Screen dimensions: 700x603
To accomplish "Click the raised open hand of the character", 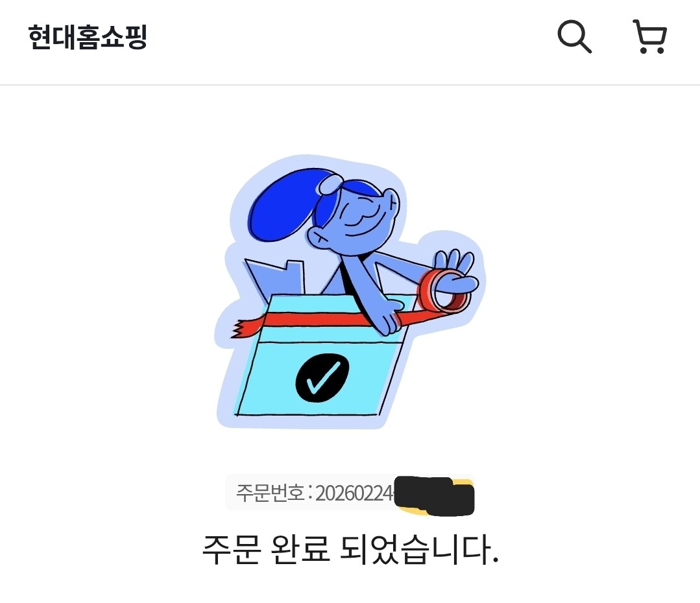I will click(455, 270).
